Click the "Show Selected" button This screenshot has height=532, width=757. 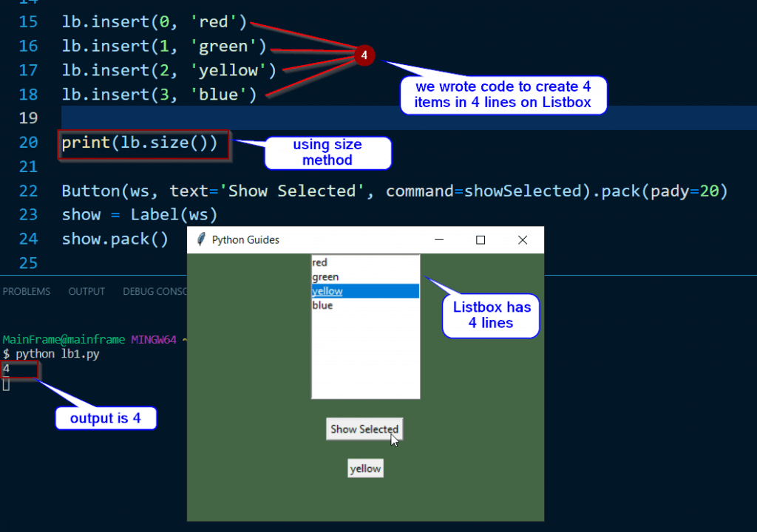tap(364, 429)
